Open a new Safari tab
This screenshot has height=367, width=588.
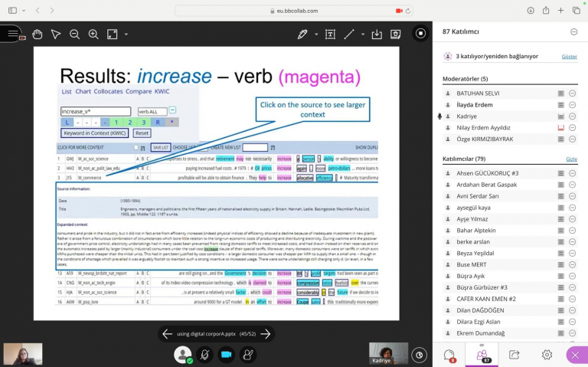(560, 11)
